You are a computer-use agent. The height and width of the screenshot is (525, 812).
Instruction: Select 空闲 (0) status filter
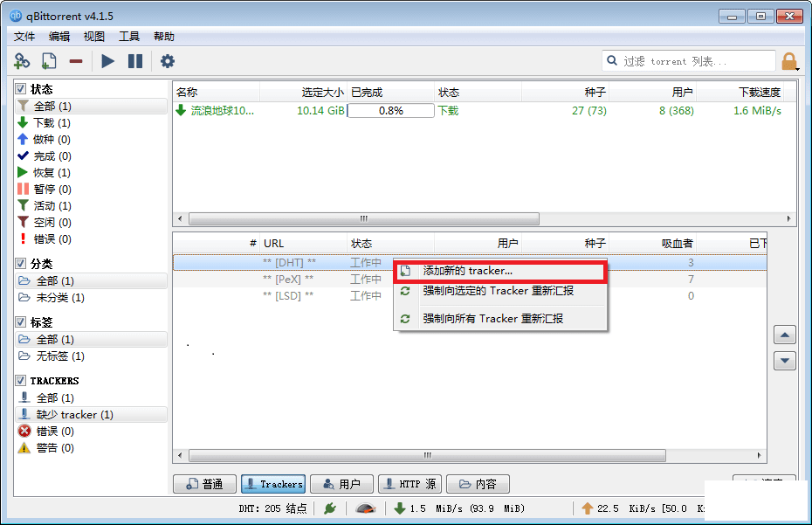tap(91, 222)
